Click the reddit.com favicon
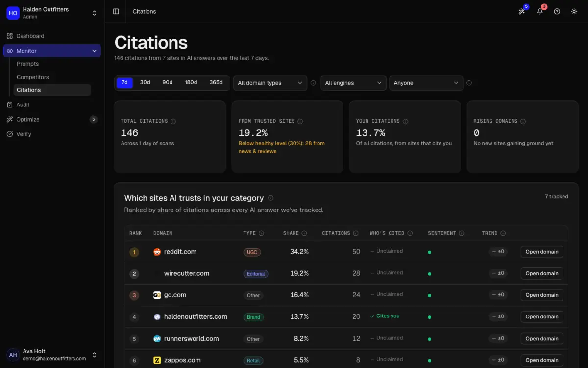Screen dimensions: 588x368 click(157, 252)
